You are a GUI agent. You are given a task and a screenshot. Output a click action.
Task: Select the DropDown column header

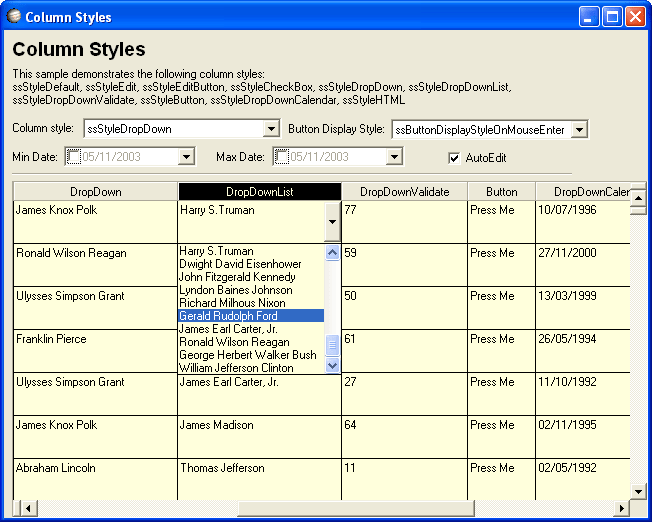coord(96,192)
